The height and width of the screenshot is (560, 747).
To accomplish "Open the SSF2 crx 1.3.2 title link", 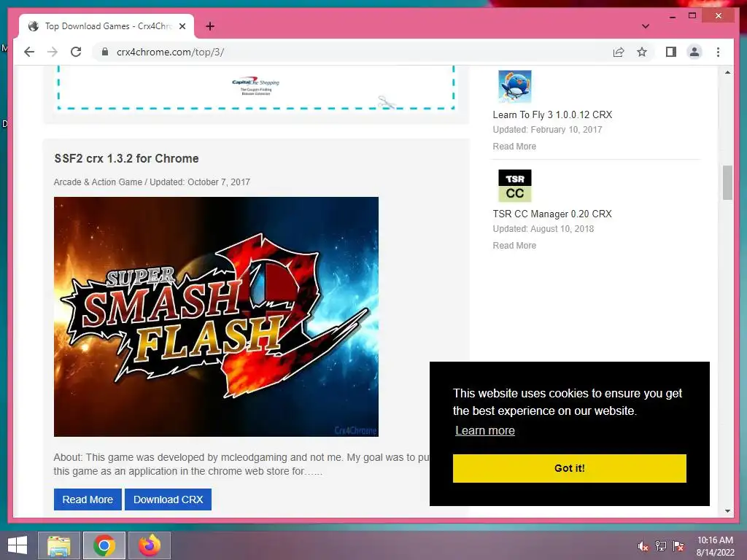I will 126,158.
